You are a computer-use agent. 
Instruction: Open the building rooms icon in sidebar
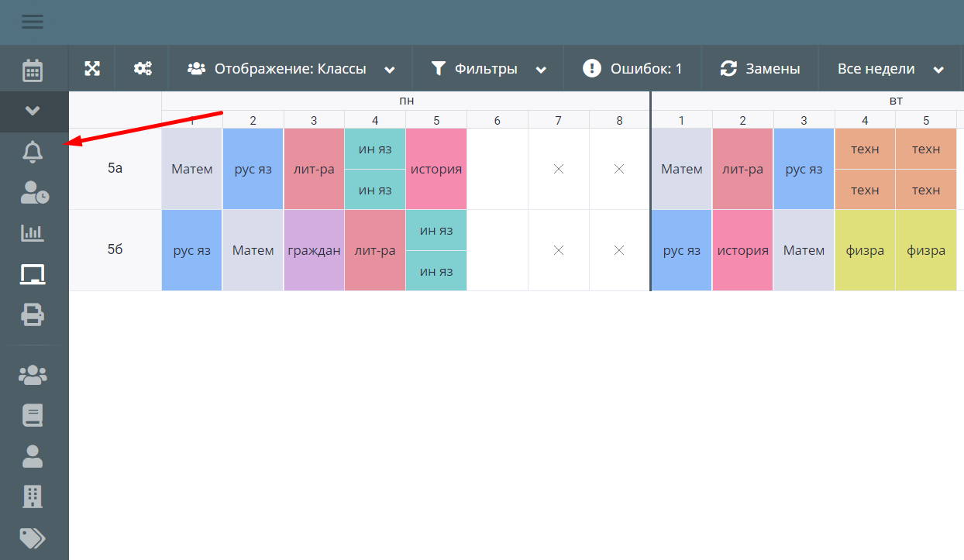tap(33, 496)
